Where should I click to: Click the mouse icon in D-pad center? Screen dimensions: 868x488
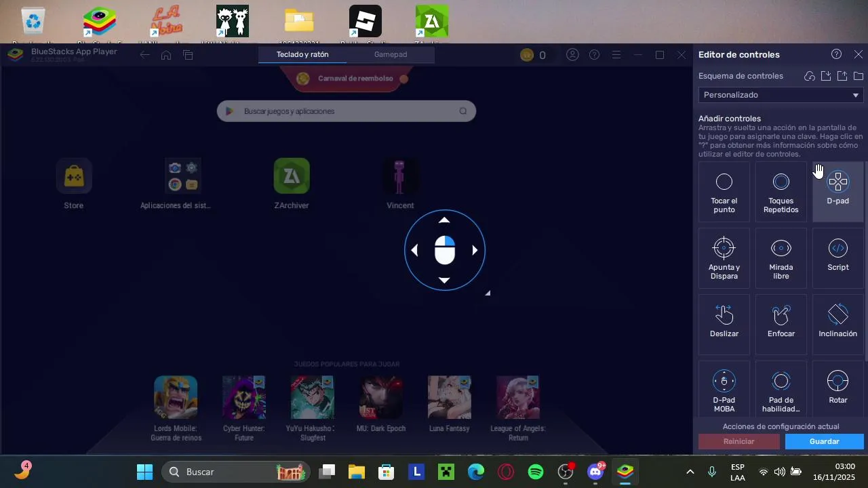[x=445, y=250]
